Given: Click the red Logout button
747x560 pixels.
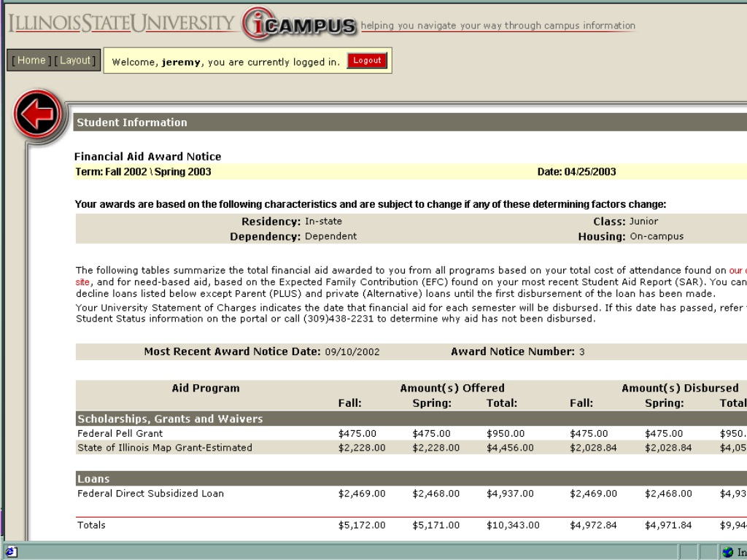Looking at the screenshot, I should (x=367, y=61).
